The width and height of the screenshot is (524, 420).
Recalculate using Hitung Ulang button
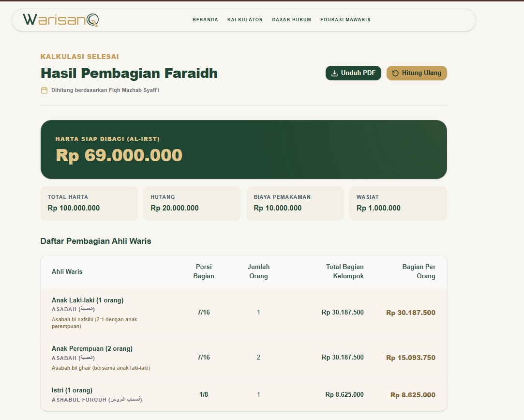(417, 73)
